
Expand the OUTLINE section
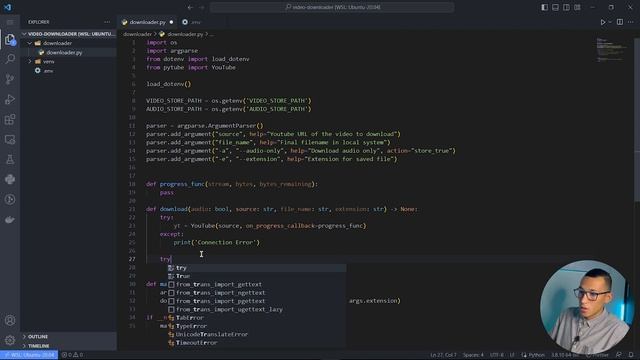pyautogui.click(x=69, y=336)
